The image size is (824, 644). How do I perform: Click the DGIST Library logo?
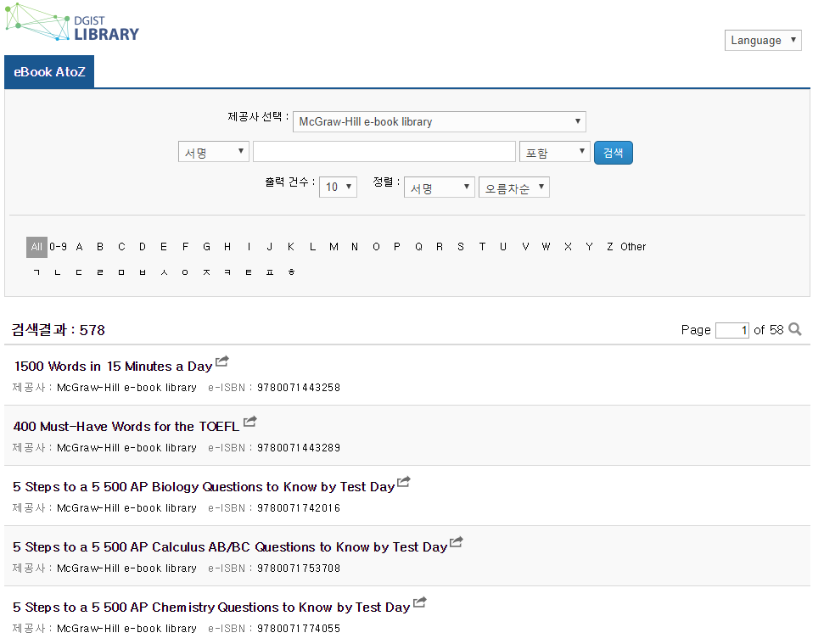[72, 23]
